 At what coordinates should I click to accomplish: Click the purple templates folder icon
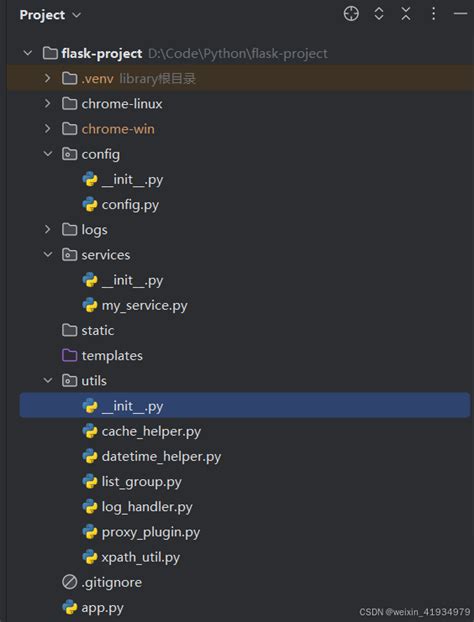pyautogui.click(x=69, y=355)
